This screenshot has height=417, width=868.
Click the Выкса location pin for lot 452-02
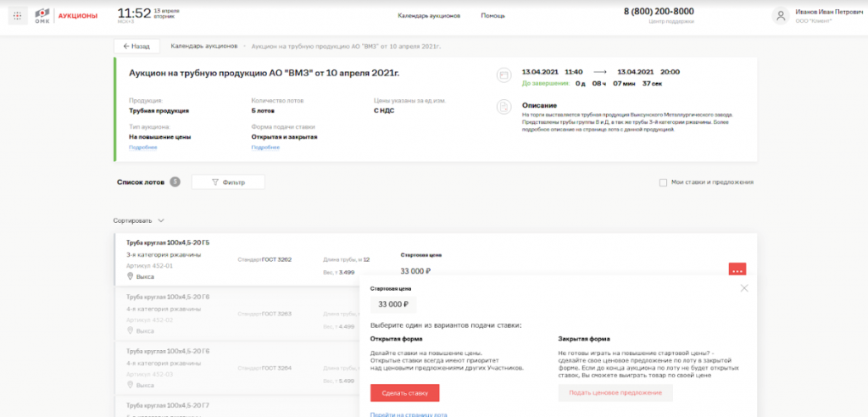[x=131, y=330]
